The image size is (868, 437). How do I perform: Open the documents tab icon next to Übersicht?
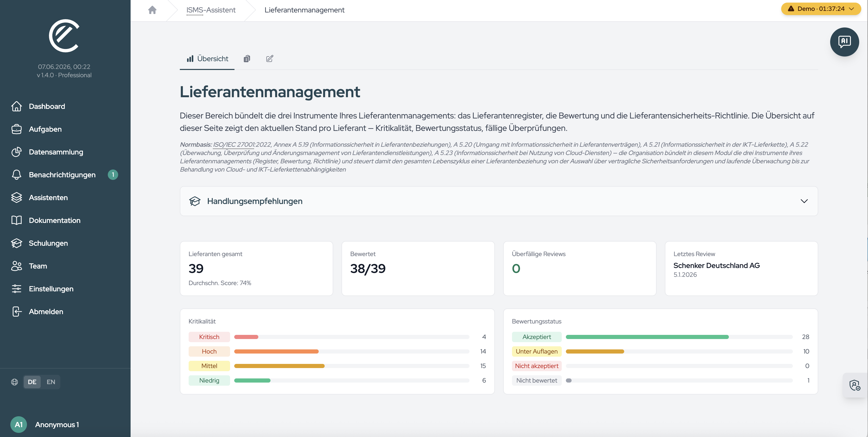tap(247, 59)
